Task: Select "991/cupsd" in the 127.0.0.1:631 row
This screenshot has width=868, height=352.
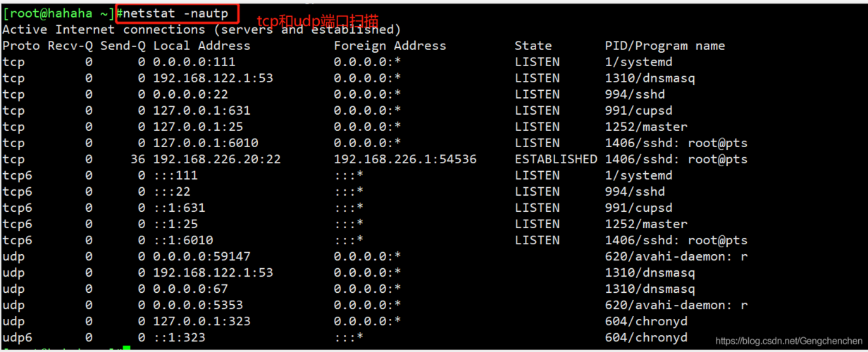Action: (639, 111)
